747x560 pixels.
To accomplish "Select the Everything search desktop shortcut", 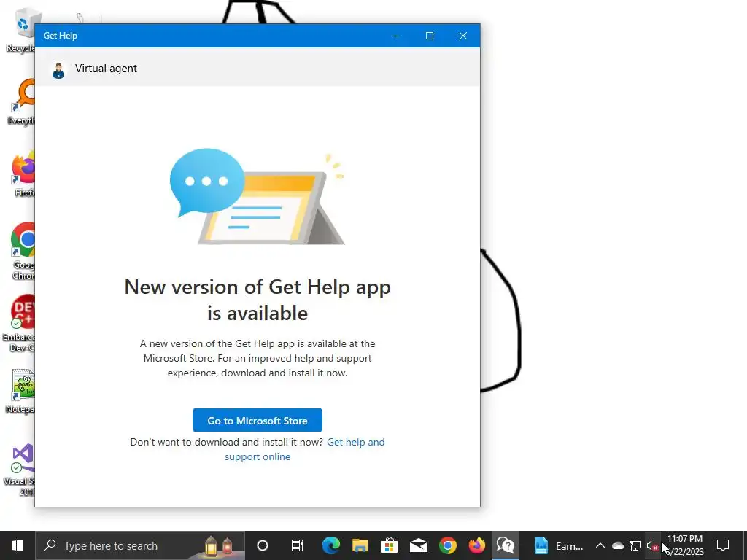I will pyautogui.click(x=22, y=102).
